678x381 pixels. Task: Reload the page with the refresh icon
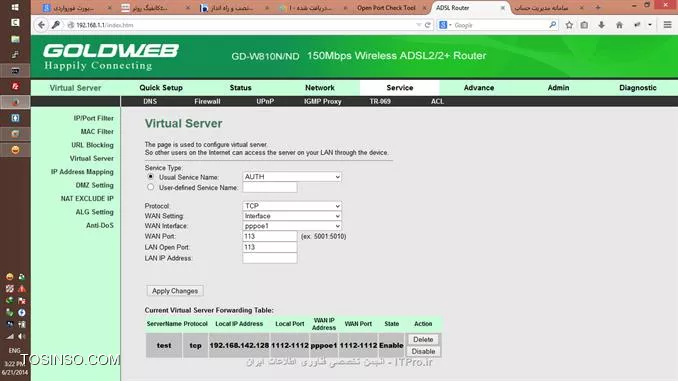click(428, 25)
